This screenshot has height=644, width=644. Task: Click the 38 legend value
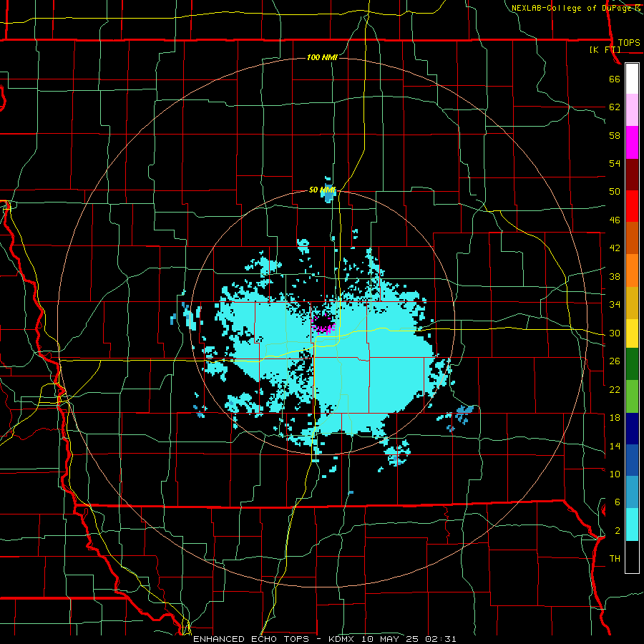615,276
